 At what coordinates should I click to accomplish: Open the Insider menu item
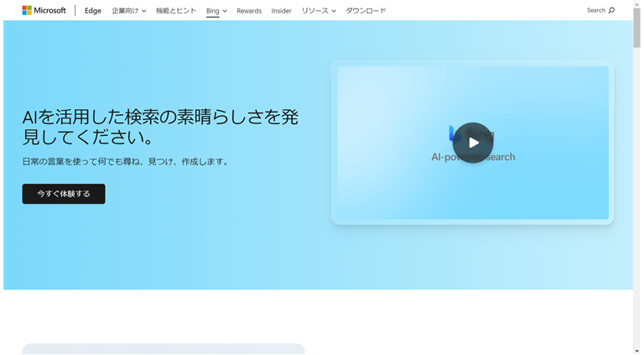(282, 11)
